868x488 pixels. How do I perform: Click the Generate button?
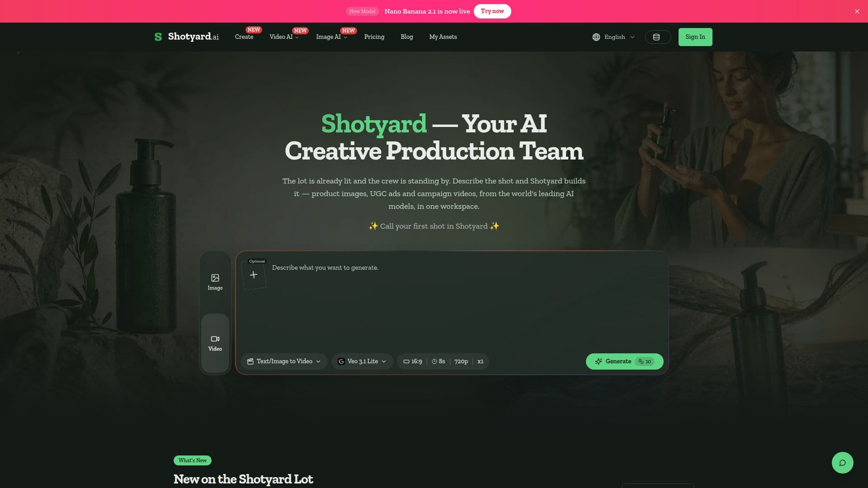624,361
